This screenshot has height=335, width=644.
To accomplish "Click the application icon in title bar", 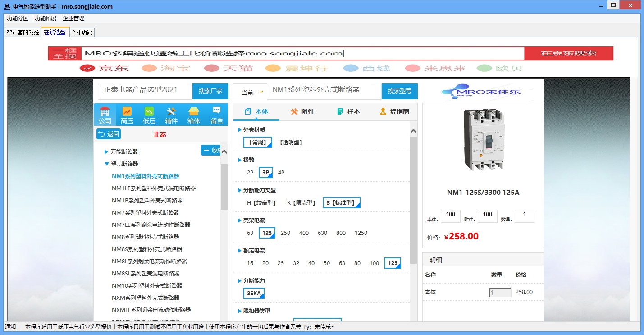I will click(x=7, y=6).
